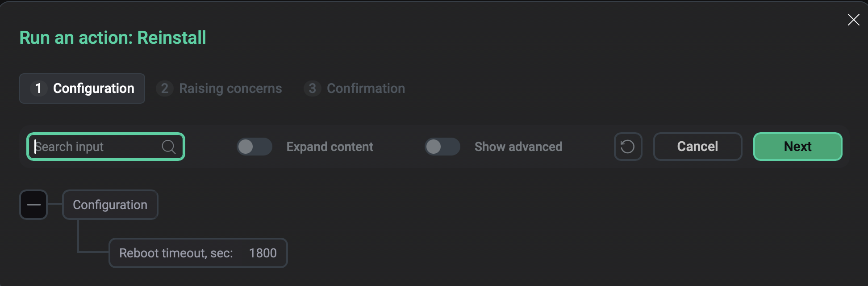Click step number 2 circle icon
This screenshot has width=868, height=286.
point(164,88)
